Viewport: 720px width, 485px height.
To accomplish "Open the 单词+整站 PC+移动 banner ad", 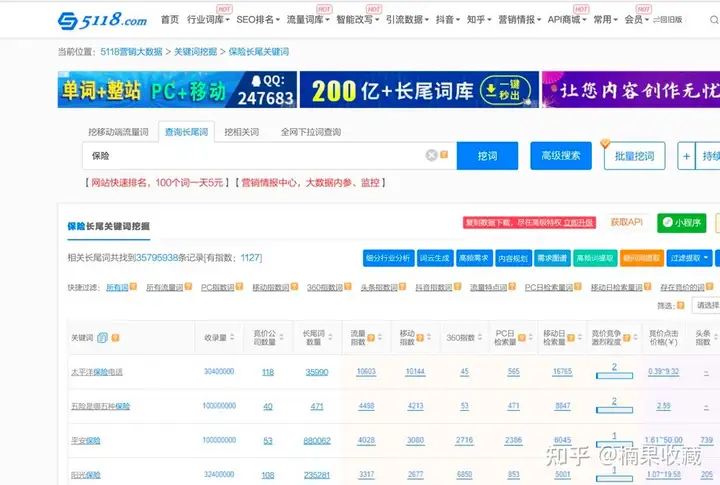I will click(x=177, y=90).
